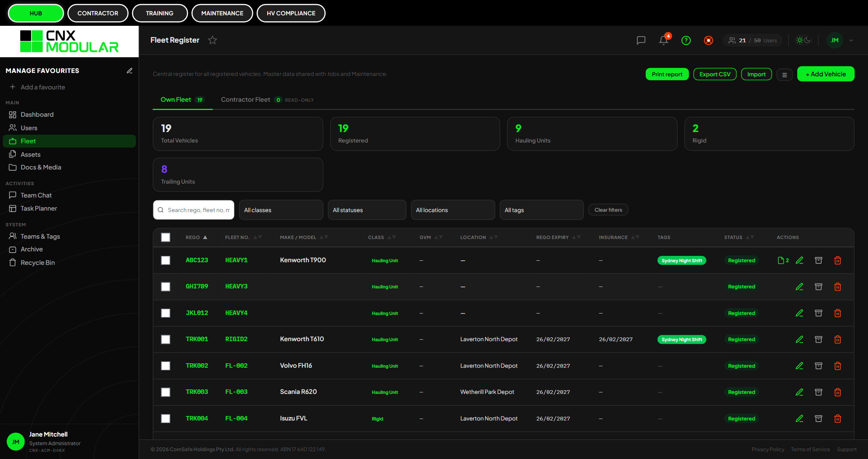Open the JM user avatar menu
This screenshot has width=868, height=459.
(x=835, y=40)
